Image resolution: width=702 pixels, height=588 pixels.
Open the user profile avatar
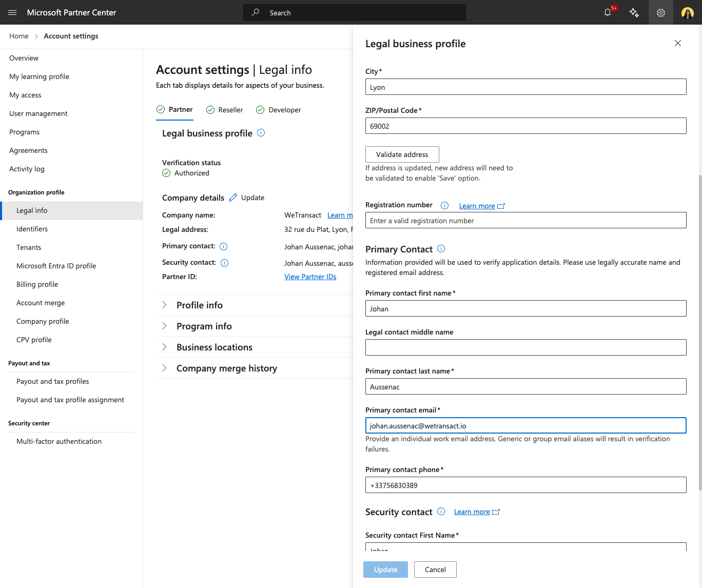688,12
